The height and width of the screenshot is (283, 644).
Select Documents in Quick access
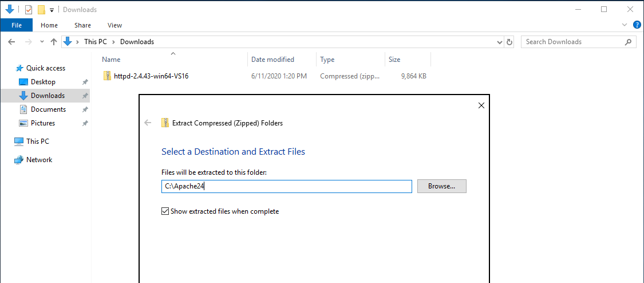tap(48, 109)
